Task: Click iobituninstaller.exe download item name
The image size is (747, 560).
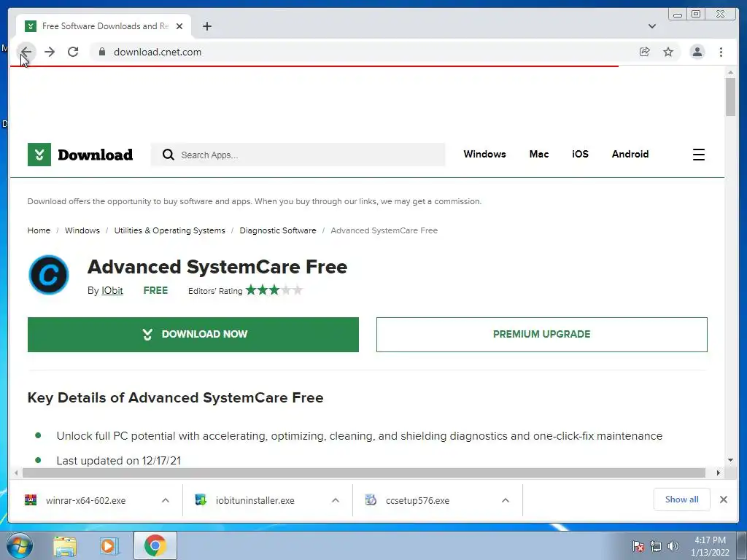Action: point(255,500)
